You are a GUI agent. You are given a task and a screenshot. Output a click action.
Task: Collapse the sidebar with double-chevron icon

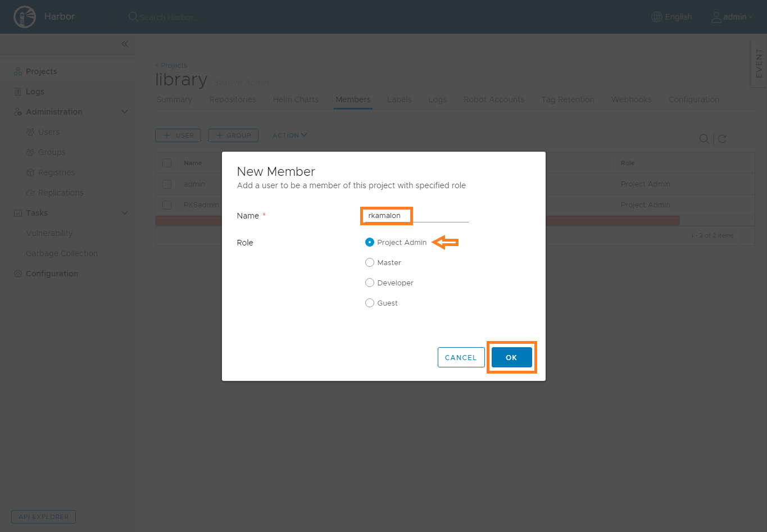pos(125,44)
